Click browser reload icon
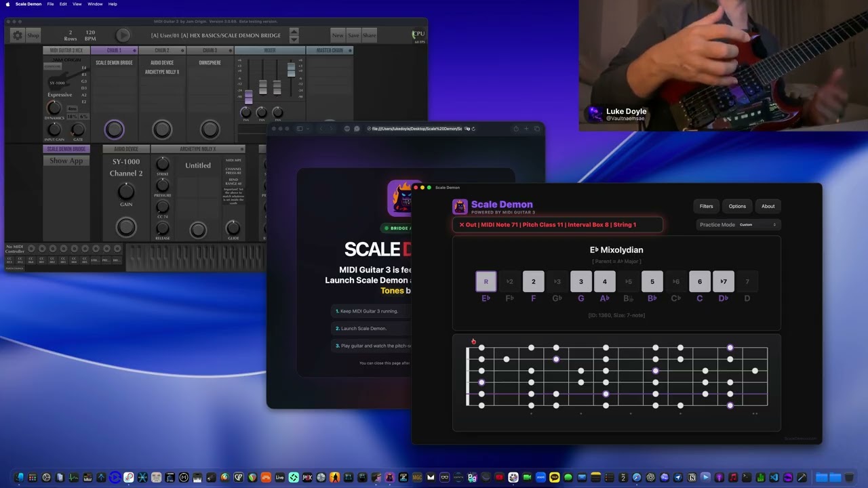 point(473,129)
